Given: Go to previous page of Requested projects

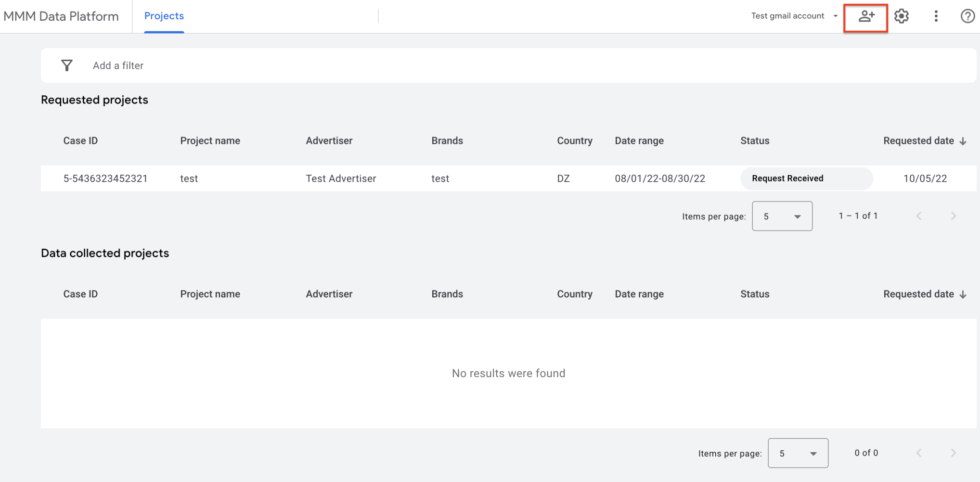Looking at the screenshot, I should click(x=918, y=216).
